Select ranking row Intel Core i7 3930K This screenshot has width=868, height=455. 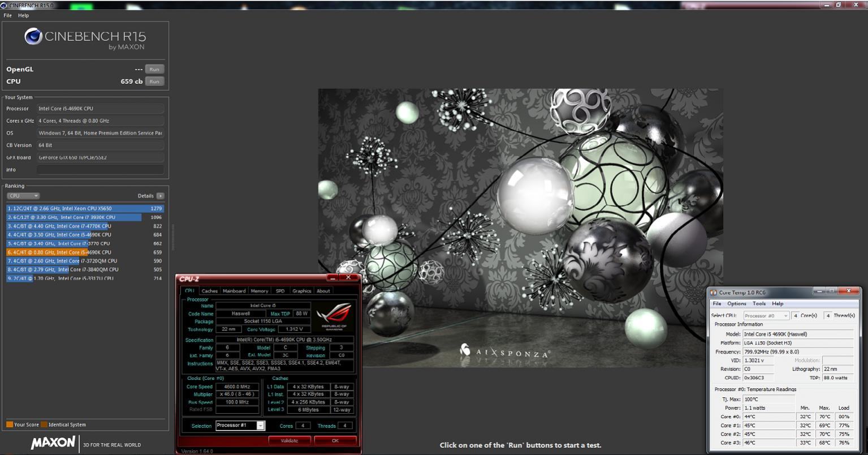click(x=85, y=217)
